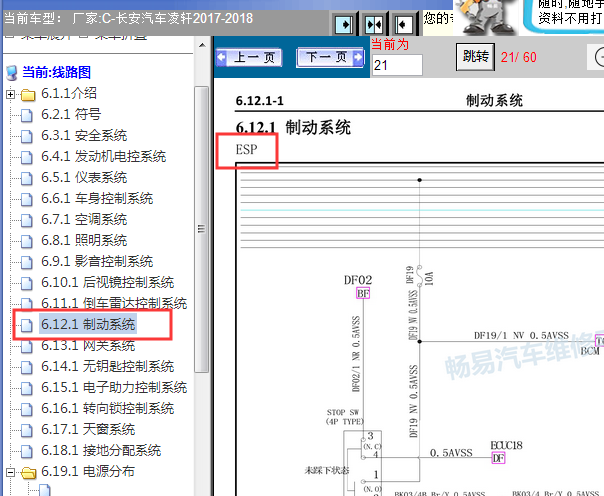Go to next page with 下一页
Screen dimensions: 604x496
330,58
